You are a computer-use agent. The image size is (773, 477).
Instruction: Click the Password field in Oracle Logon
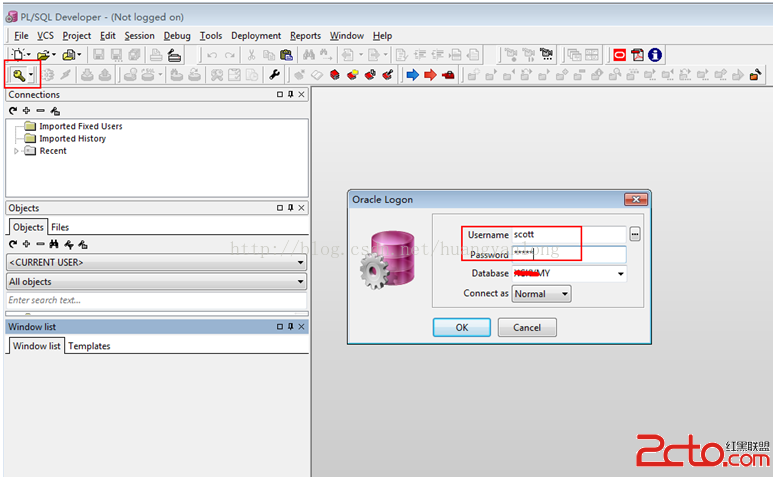coord(569,254)
